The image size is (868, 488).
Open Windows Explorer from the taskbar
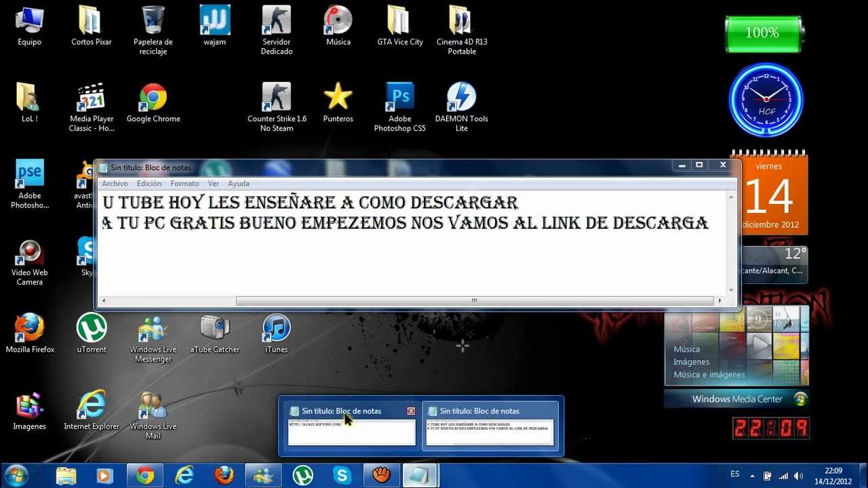[x=66, y=476]
